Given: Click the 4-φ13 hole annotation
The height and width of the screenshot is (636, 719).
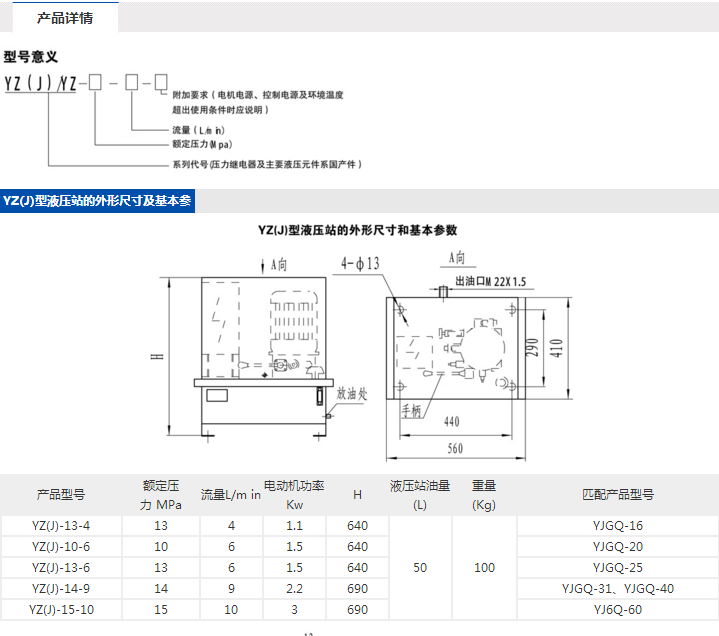Looking at the screenshot, I should pos(360,264).
